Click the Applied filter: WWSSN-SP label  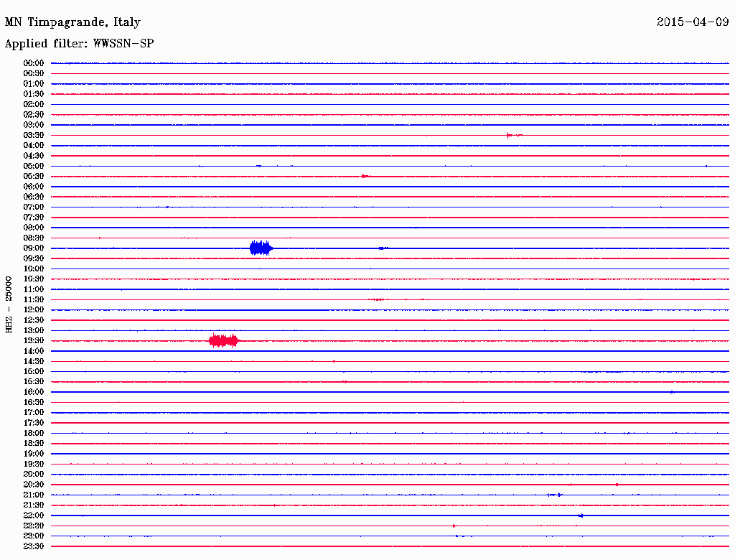tap(79, 44)
